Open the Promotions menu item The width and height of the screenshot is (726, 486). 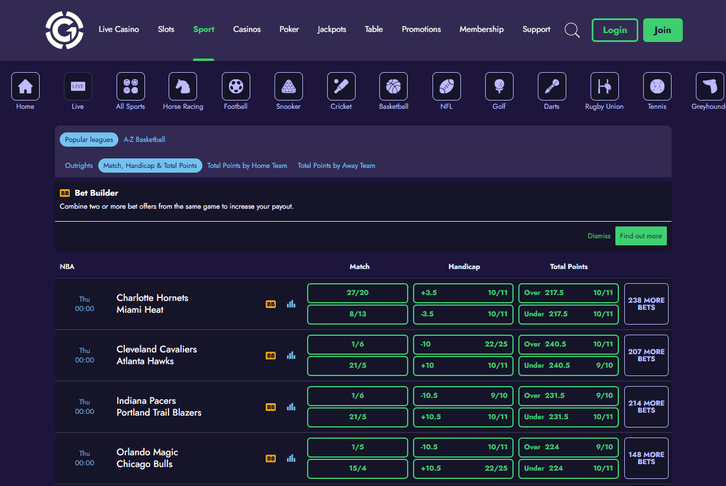(421, 29)
